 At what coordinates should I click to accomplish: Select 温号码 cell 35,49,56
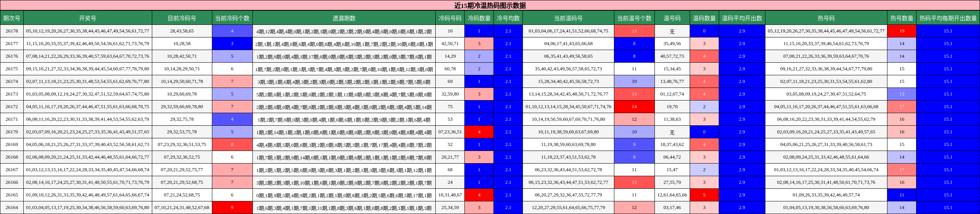672,44
